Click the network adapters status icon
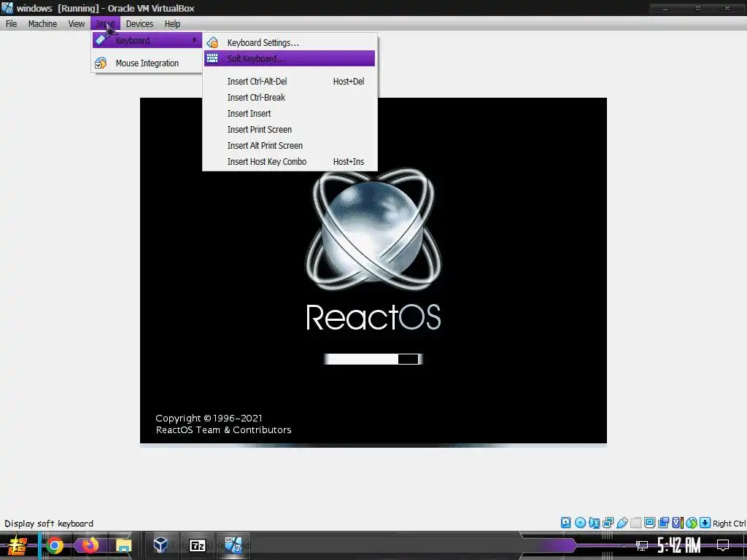747x560 pixels. tap(608, 523)
